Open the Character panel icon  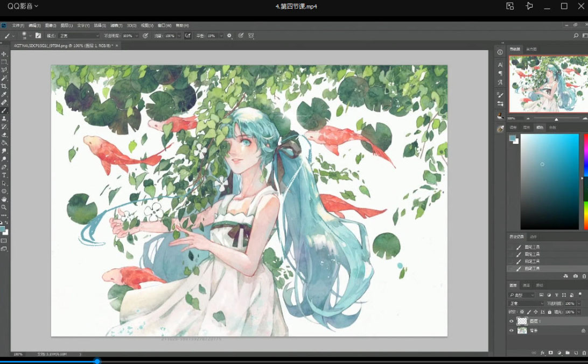(500, 65)
